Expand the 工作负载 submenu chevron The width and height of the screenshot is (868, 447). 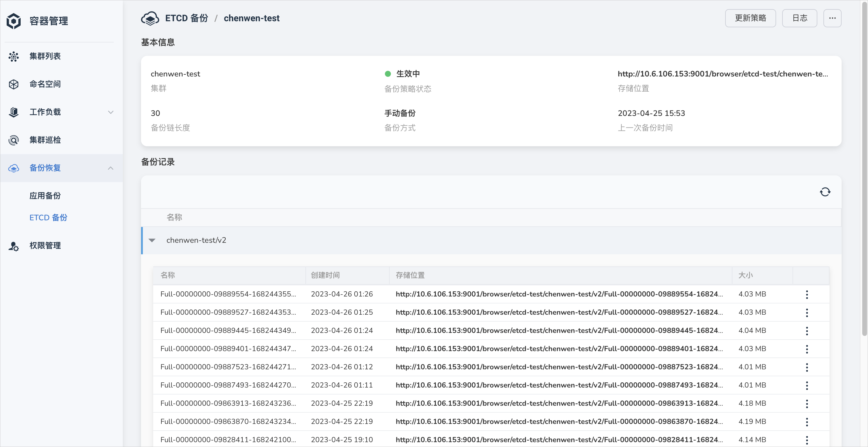(110, 112)
